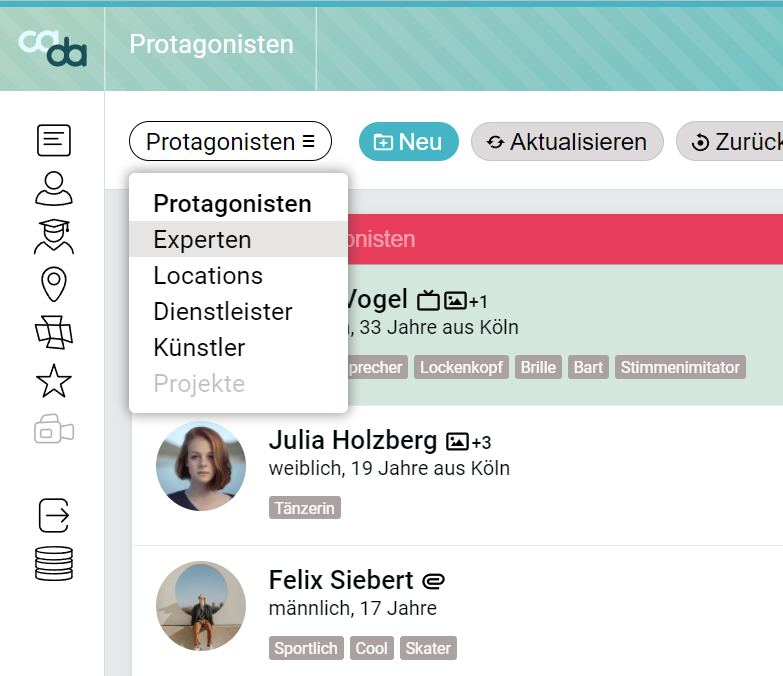The image size is (783, 676).
Task: Click the Neu button
Action: tap(408, 142)
